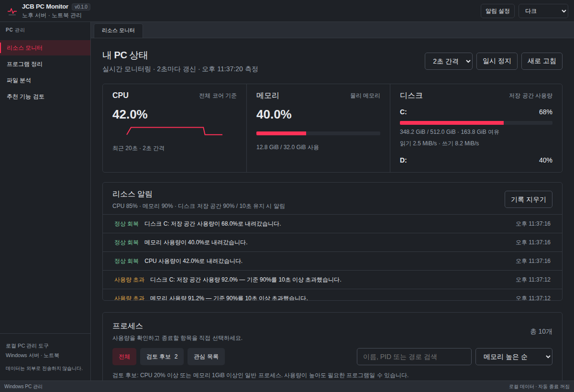Open the 다크 theme dropdown

coord(543,11)
